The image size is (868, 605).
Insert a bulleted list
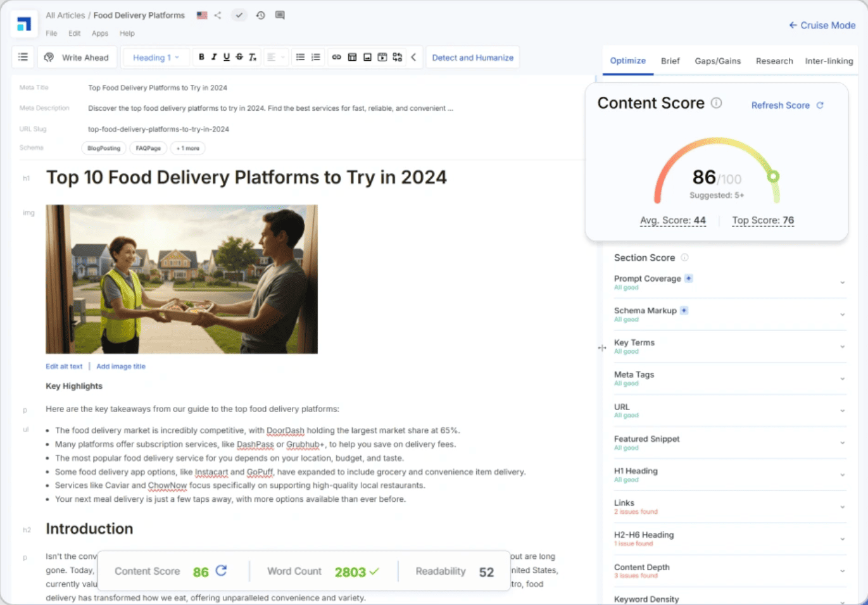pos(301,58)
